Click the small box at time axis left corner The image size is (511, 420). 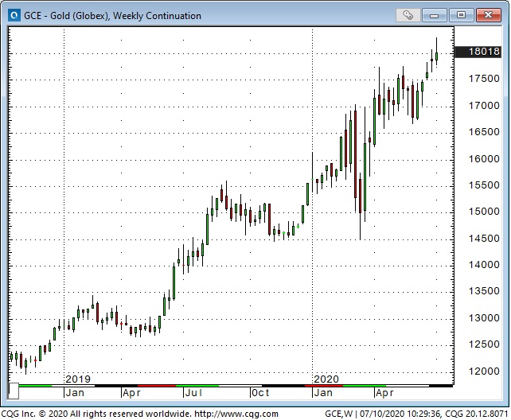[x=14, y=391]
